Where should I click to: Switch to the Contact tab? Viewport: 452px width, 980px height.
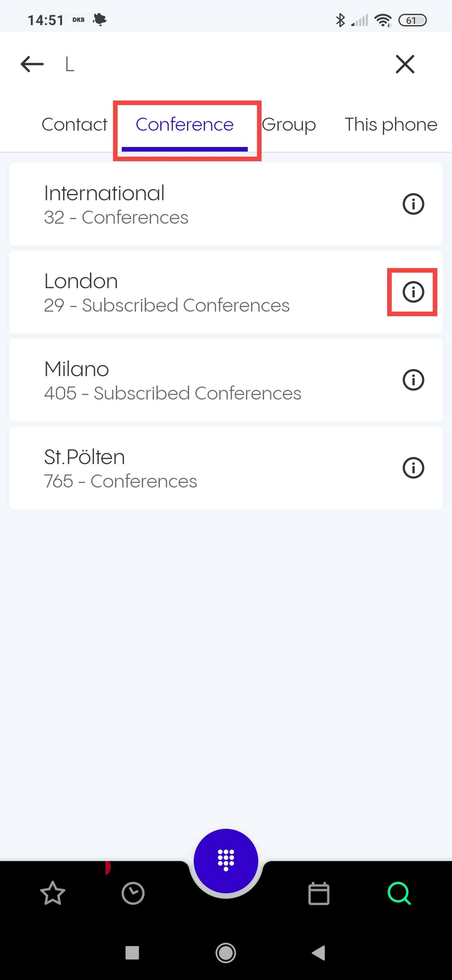[75, 125]
